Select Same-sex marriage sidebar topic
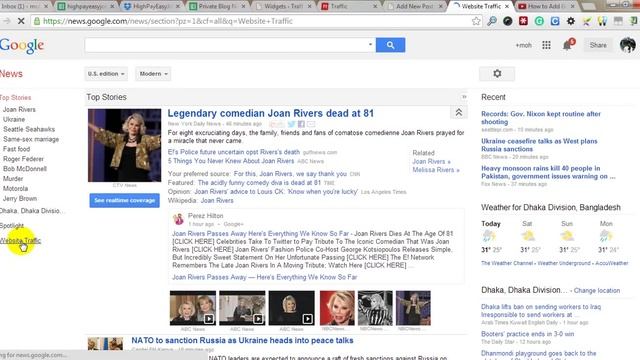Viewport: 640px width, 360px height. [x=31, y=139]
